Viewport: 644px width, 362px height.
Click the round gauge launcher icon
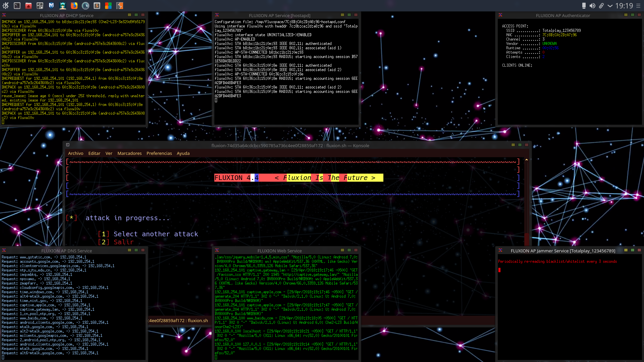86,5
